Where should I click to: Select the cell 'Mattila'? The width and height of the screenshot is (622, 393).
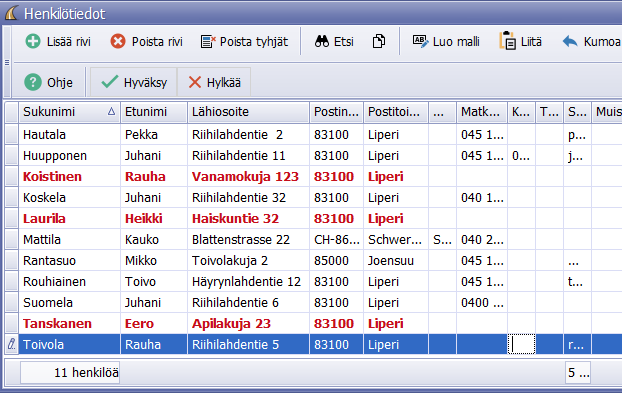click(x=69, y=240)
